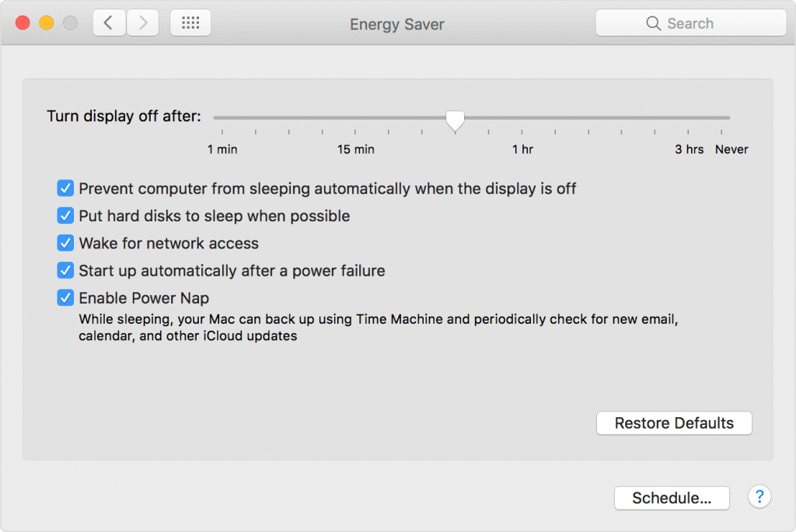Toggle Start up automatically after a power failure
This screenshot has width=796, height=532.
(65, 270)
